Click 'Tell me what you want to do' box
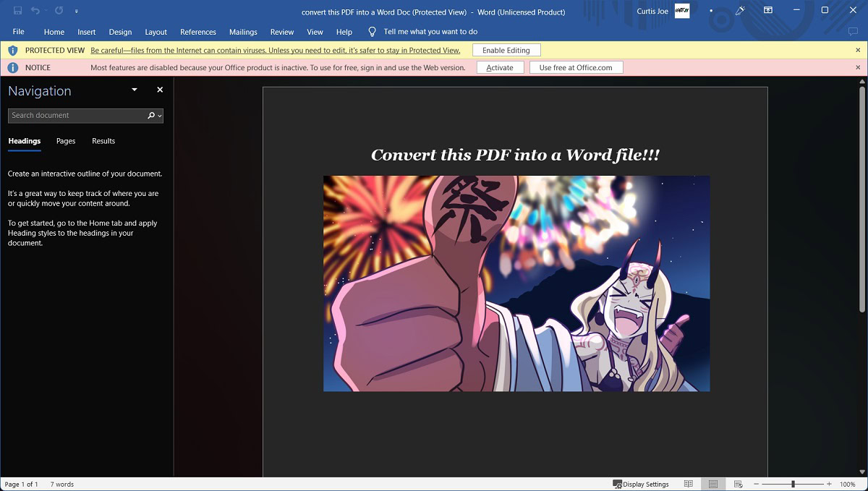 pyautogui.click(x=430, y=32)
